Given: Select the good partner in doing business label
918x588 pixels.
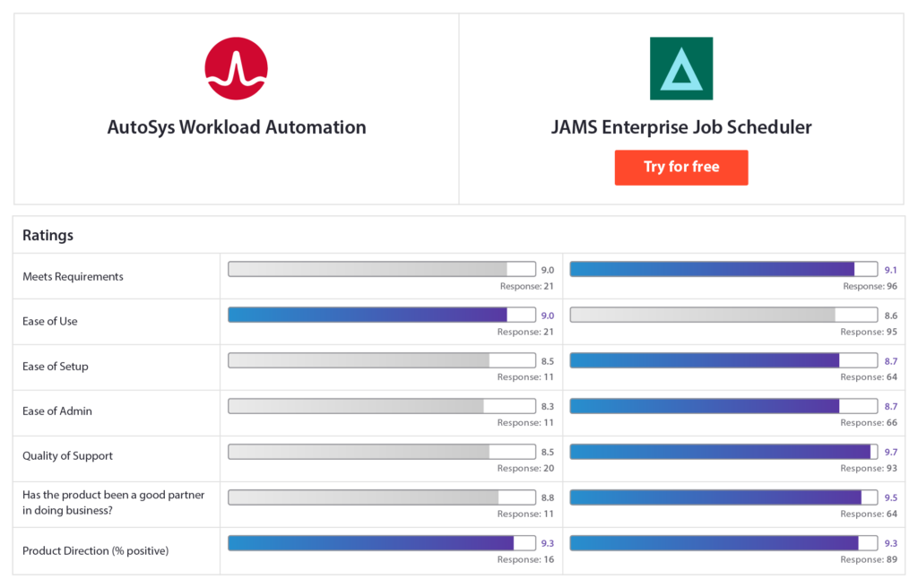Looking at the screenshot, I should point(114,503).
